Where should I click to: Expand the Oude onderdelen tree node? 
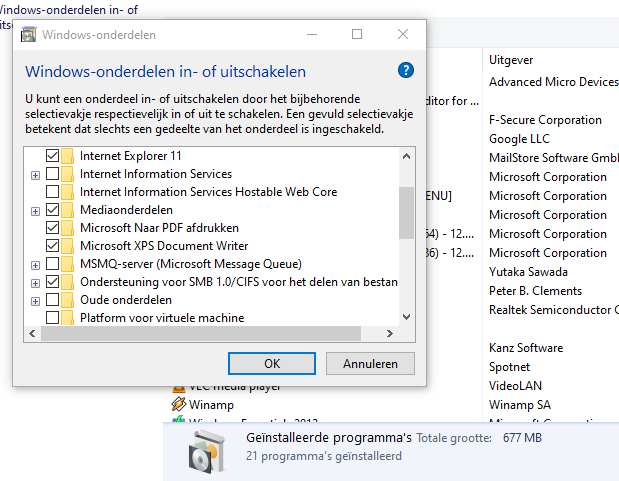point(36,301)
